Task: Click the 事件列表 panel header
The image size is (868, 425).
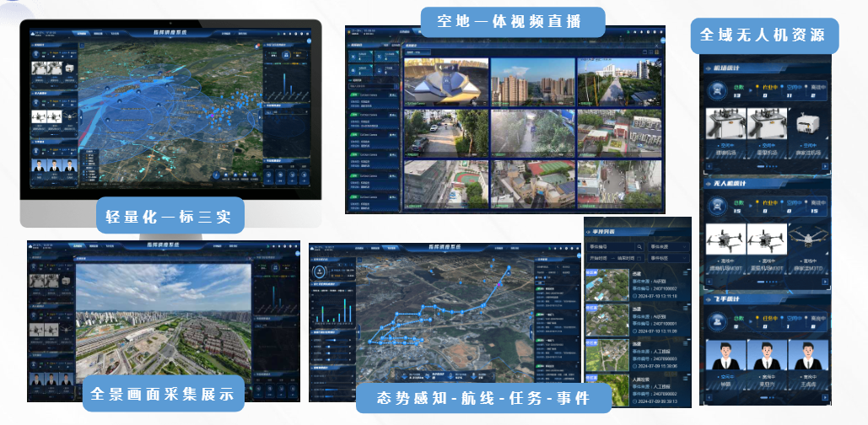Action: click(x=638, y=231)
